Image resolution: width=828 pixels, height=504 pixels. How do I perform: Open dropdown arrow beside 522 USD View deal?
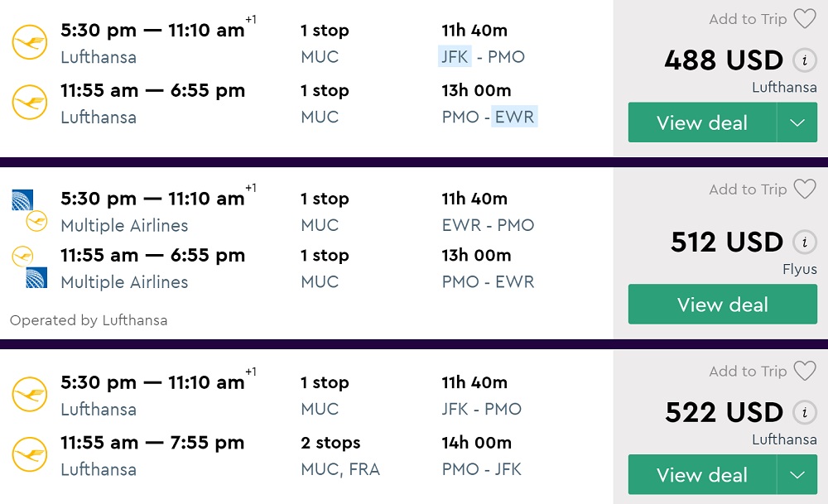pyautogui.click(x=797, y=475)
